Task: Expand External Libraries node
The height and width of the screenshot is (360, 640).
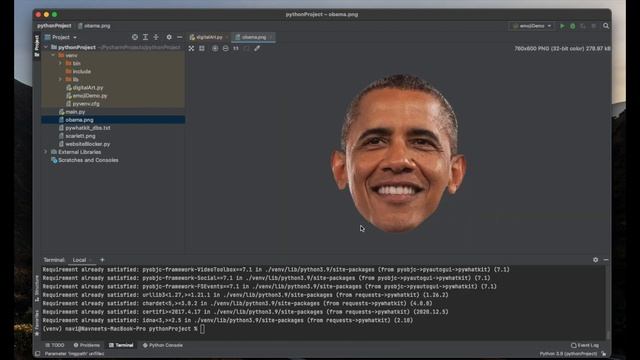Action: coord(46,152)
